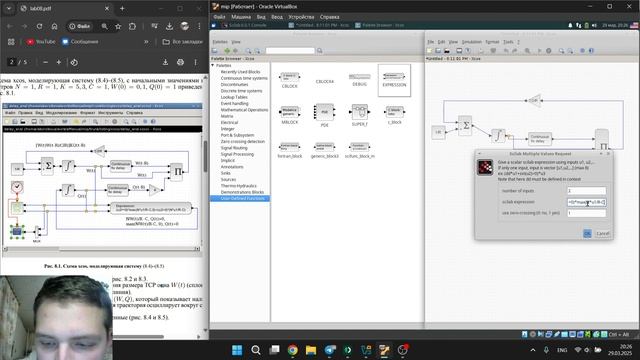Open the VirtualBox Устройства menu
640x360 pixels.
point(301,17)
